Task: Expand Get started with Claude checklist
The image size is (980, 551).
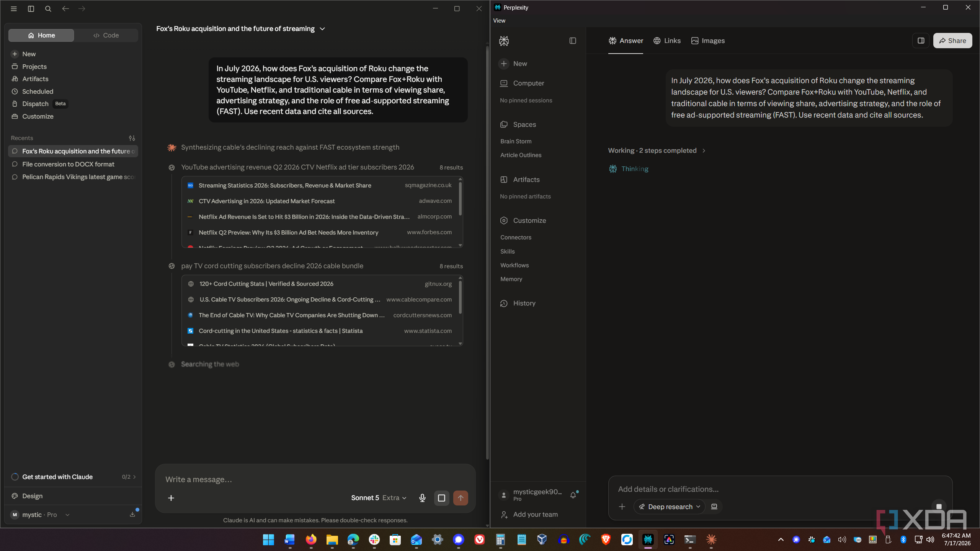Action: tap(73, 477)
